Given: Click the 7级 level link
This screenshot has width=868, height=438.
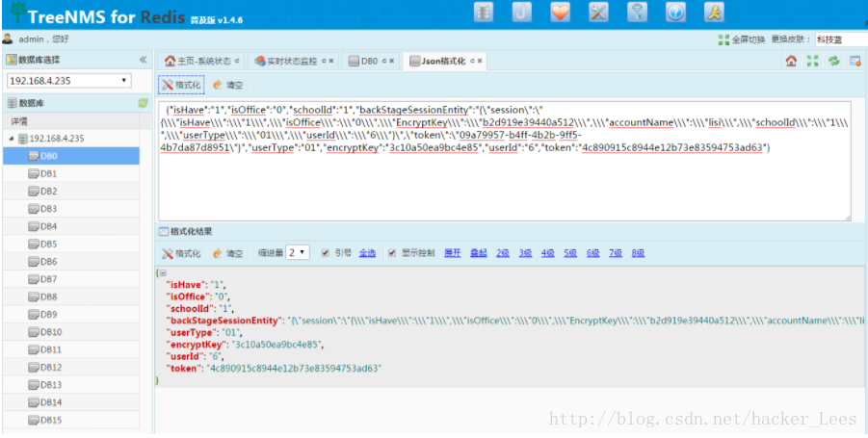Looking at the screenshot, I should (616, 253).
